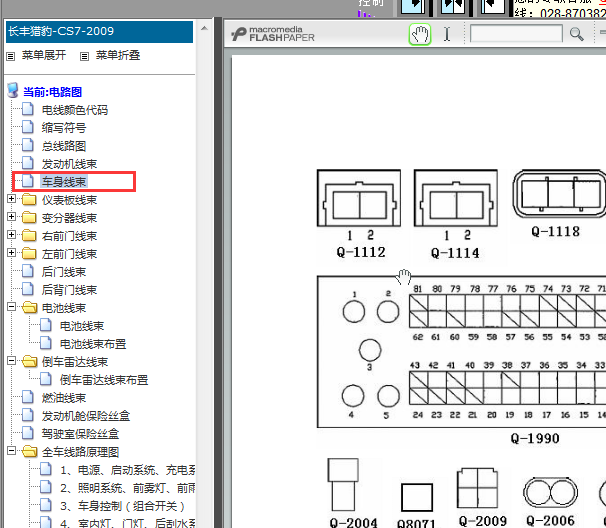Click the computer icon beside 当前:电路图

(x=13, y=90)
